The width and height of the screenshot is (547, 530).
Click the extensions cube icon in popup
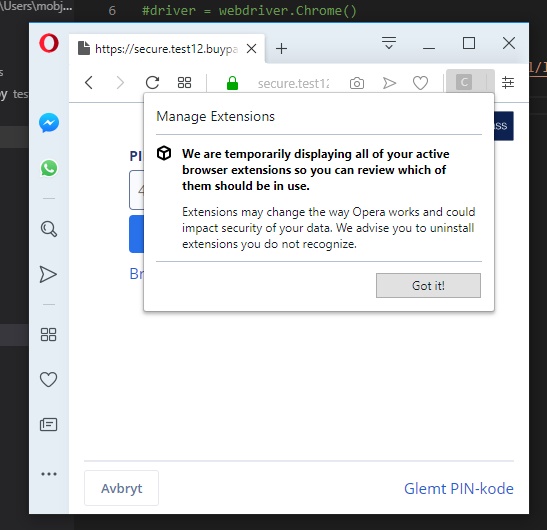pyautogui.click(x=164, y=153)
